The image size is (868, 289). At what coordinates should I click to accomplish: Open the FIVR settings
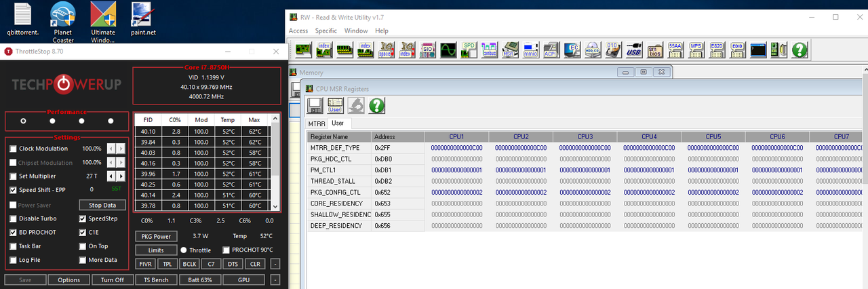[x=145, y=264]
